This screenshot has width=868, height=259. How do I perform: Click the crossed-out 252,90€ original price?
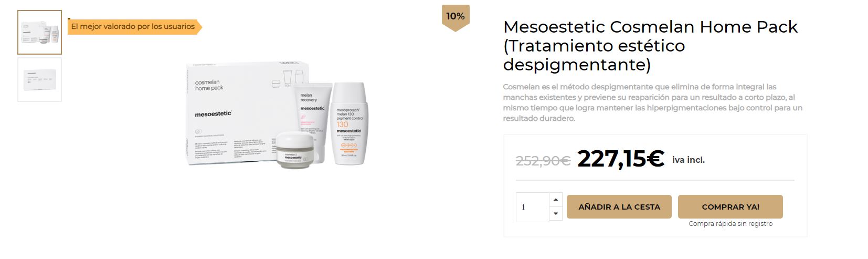(543, 160)
